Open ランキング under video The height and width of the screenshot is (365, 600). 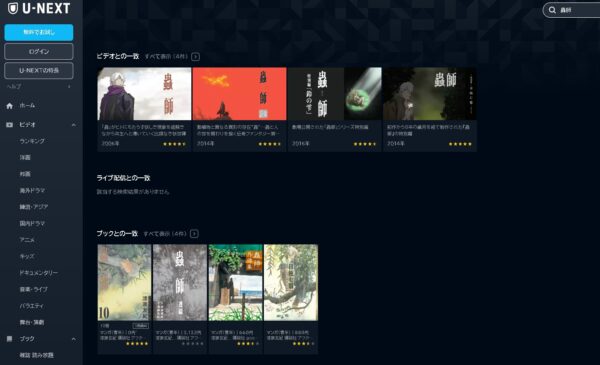(x=32, y=141)
